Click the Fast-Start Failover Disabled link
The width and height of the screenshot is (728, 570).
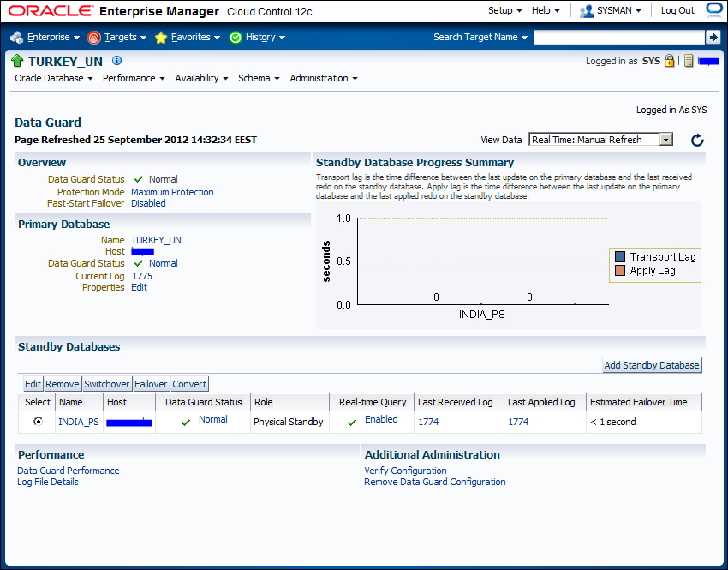coord(148,203)
